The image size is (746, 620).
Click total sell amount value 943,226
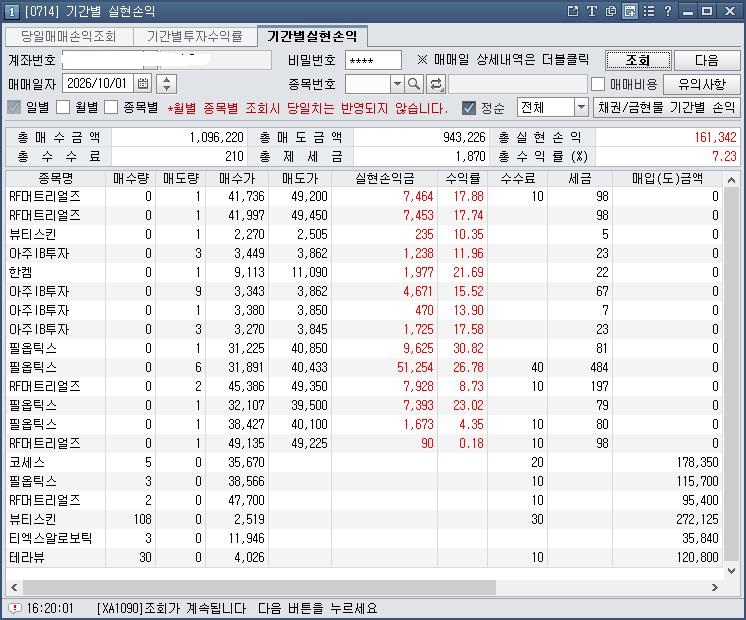coord(464,138)
